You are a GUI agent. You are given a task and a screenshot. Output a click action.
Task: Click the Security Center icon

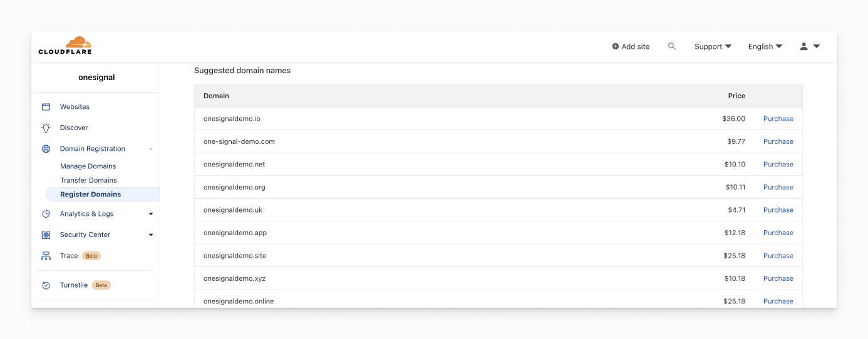[46, 235]
